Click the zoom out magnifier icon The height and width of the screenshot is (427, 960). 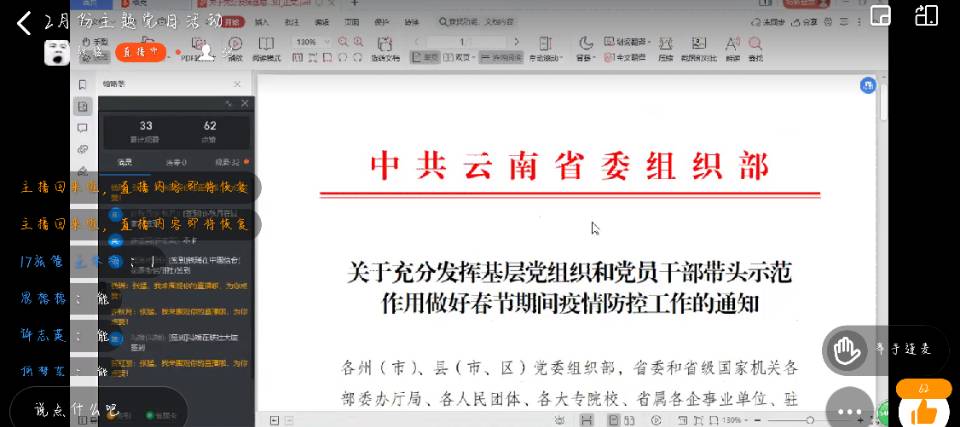tap(342, 42)
